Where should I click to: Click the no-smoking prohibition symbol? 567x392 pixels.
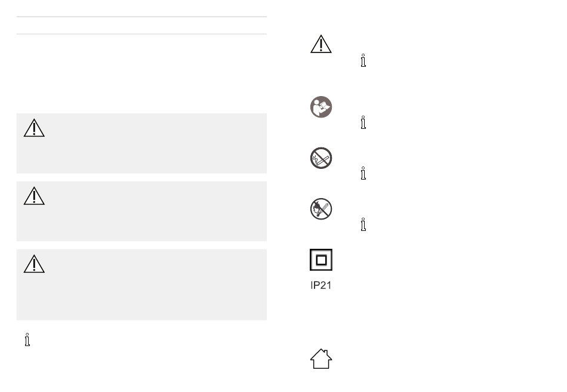tap(321, 158)
